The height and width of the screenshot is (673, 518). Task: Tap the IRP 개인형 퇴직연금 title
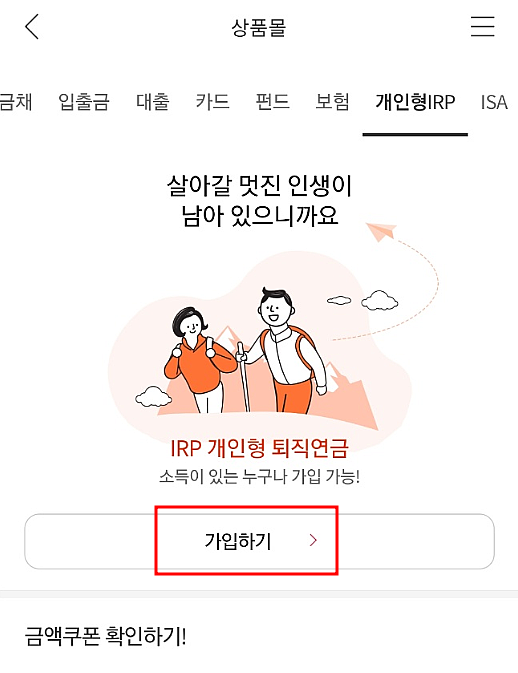(x=259, y=448)
